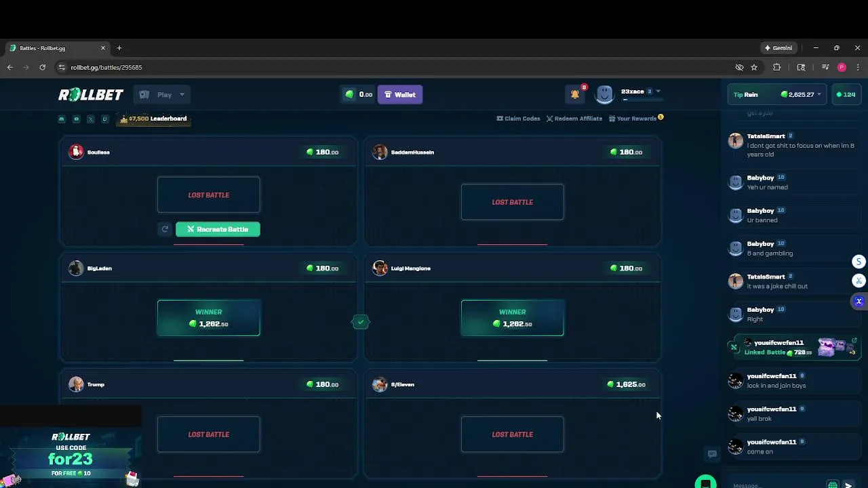This screenshot has height=488, width=868.
Task: Open the $7,500 Leaderboard link
Action: [x=153, y=119]
